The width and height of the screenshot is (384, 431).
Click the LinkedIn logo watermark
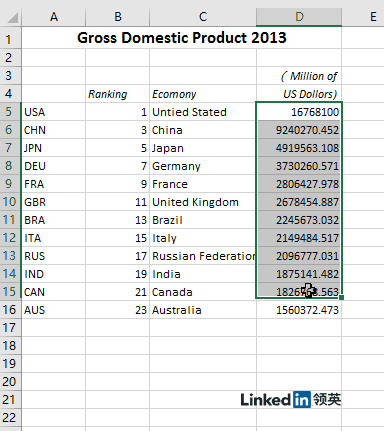291,400
